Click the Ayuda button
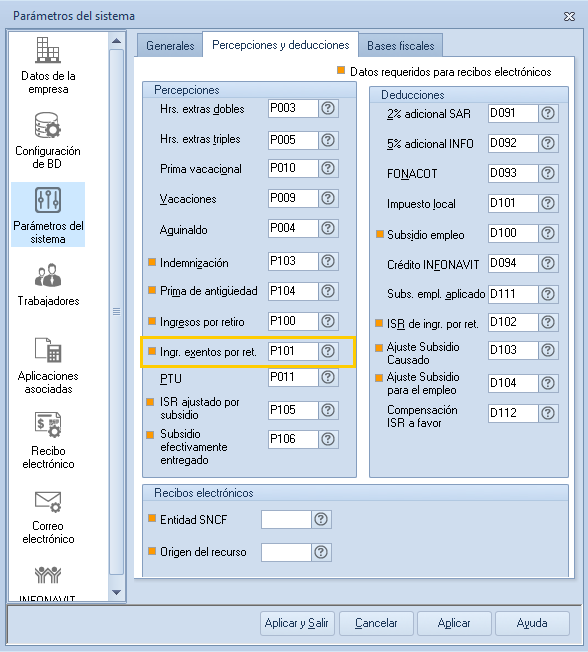 [x=532, y=623]
